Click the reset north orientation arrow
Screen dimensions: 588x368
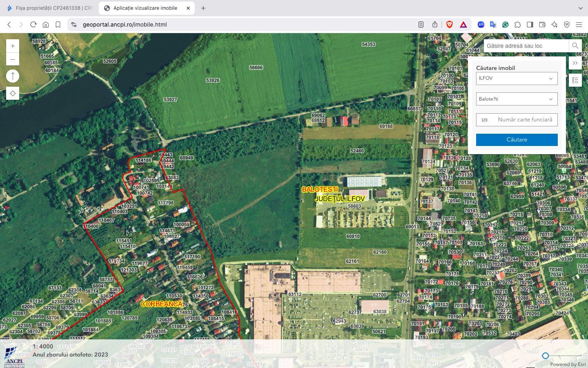tap(13, 76)
